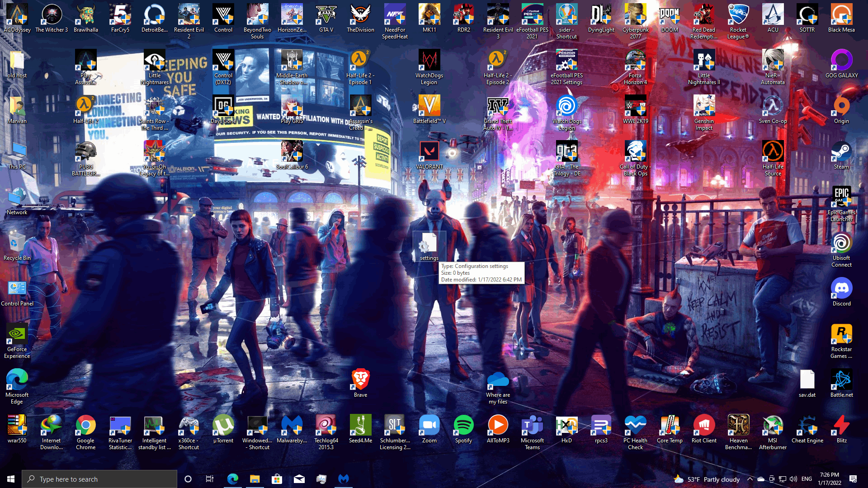Open the Control Panel icon
Screen dimensions: 868x488
pos(17,292)
